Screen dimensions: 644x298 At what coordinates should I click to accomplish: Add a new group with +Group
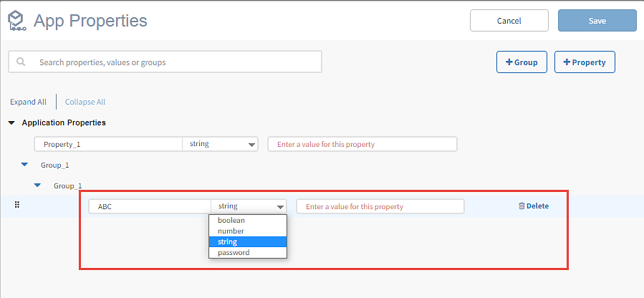(522, 62)
